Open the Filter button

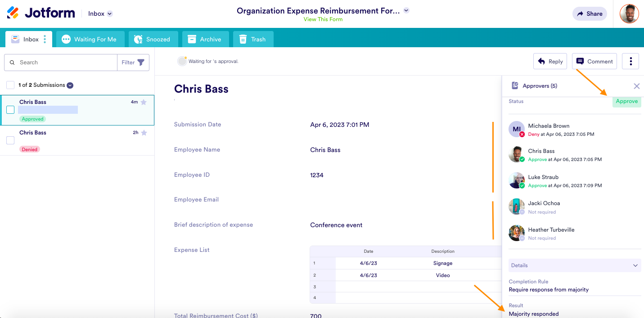coord(133,63)
